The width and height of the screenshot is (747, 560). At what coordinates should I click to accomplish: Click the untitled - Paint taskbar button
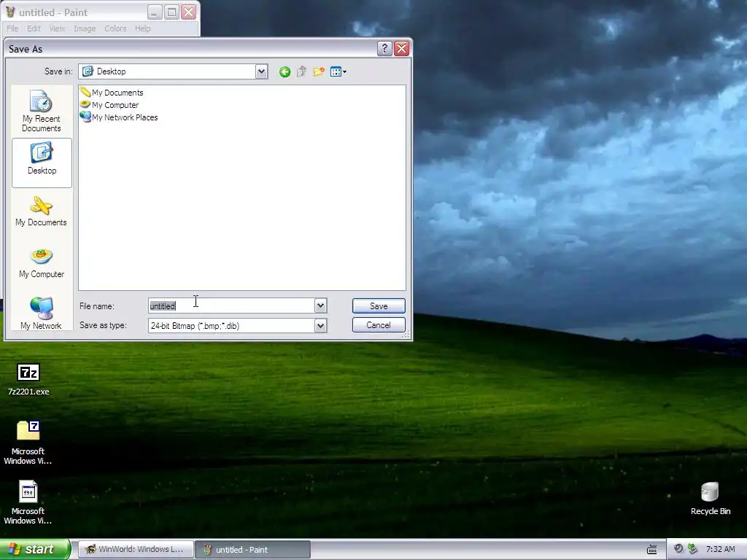[x=252, y=550]
